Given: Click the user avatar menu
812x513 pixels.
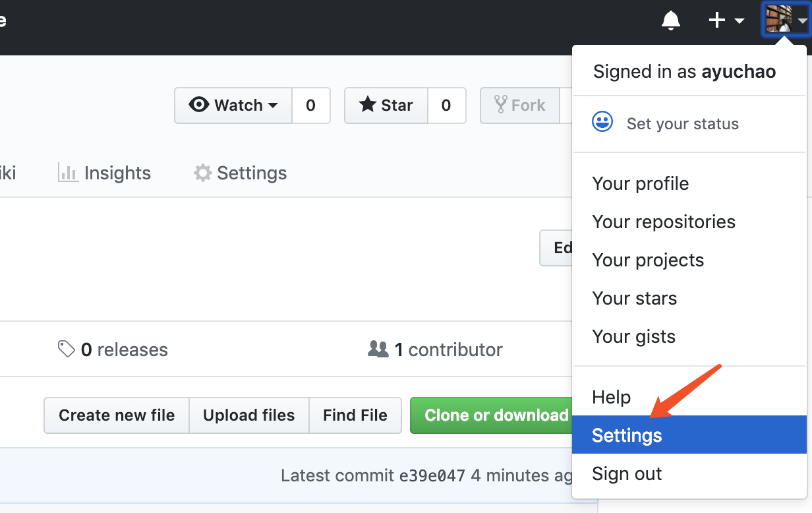Looking at the screenshot, I should pos(784,20).
